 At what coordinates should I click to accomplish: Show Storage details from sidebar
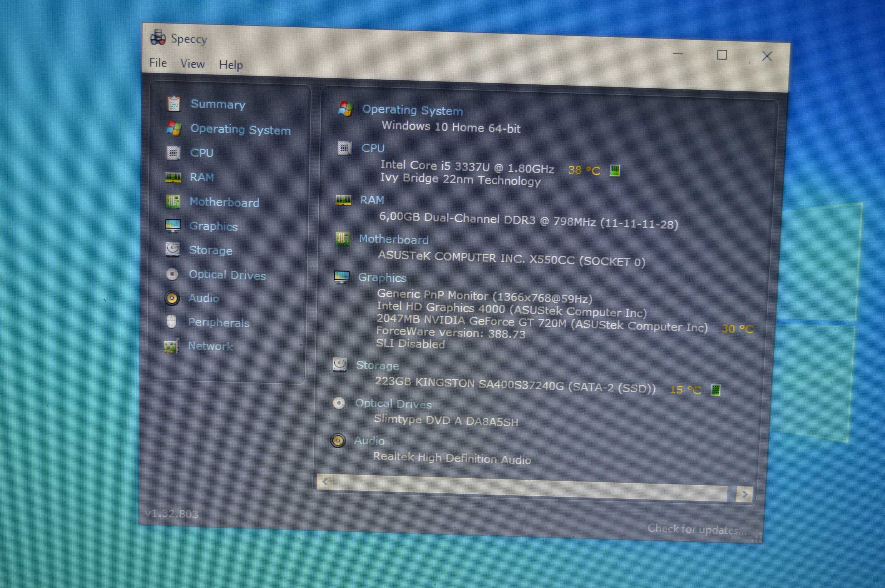[210, 250]
